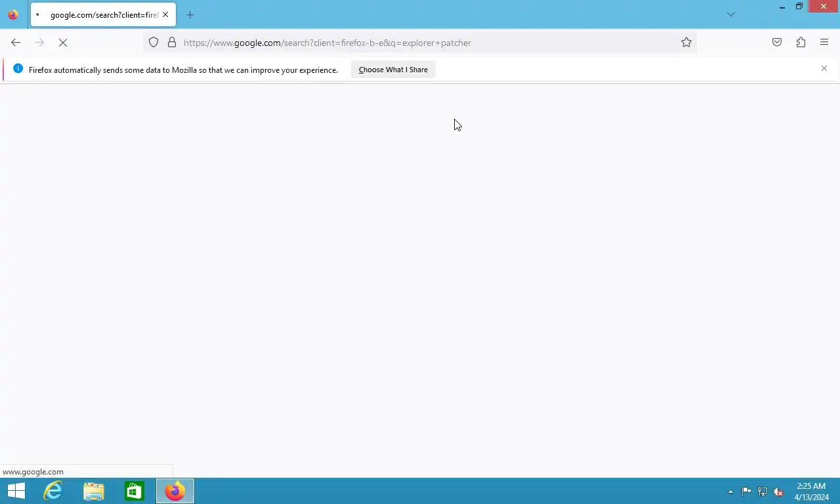Viewport: 840px width, 504px height.
Task: Open network status tray icon
Action: 763,492
